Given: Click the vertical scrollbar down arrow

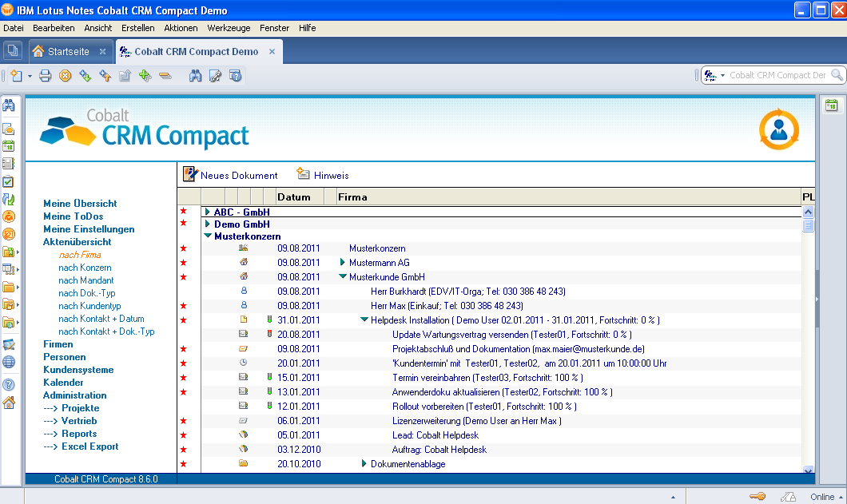Looking at the screenshot, I should (x=808, y=470).
